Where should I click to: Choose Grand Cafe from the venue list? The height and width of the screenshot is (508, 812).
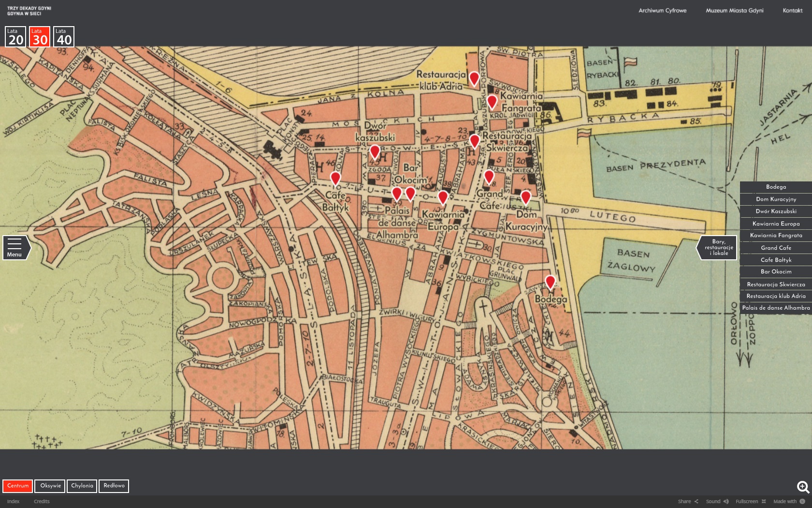(776, 248)
